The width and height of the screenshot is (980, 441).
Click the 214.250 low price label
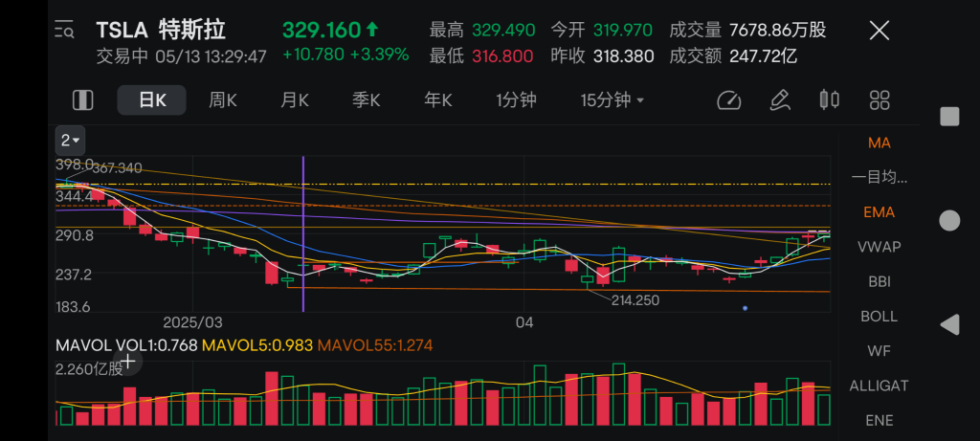[635, 300]
